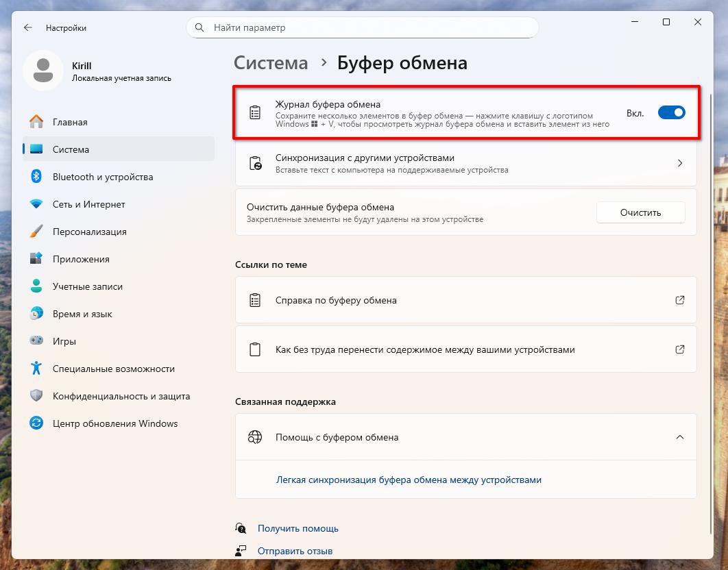Open Справка по буферу обмена external link
The height and width of the screenshot is (570, 728).
pos(679,300)
